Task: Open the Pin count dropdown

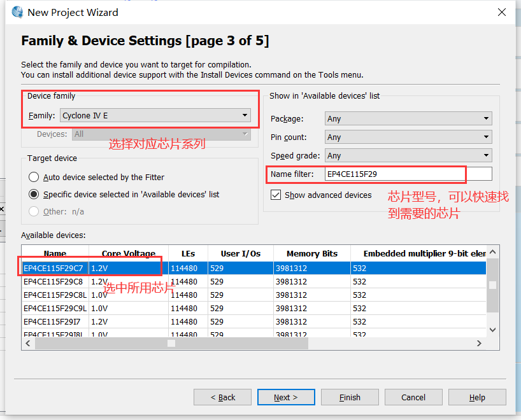Action: click(408, 137)
